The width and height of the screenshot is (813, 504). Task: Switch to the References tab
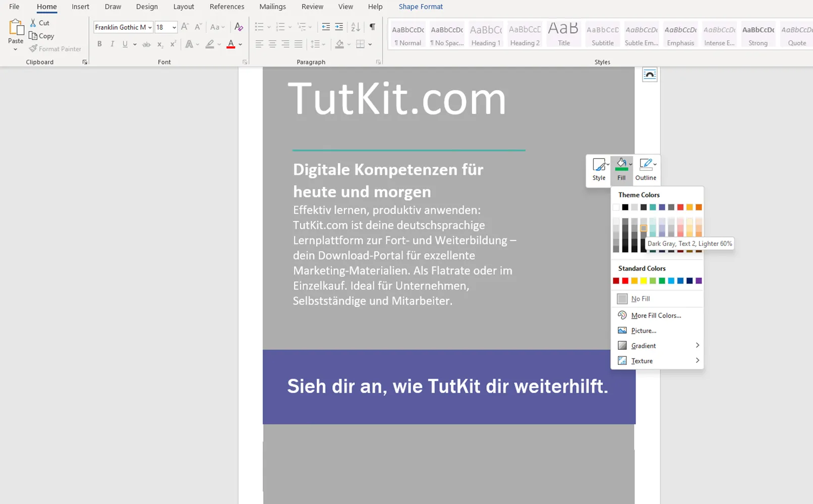click(x=227, y=7)
